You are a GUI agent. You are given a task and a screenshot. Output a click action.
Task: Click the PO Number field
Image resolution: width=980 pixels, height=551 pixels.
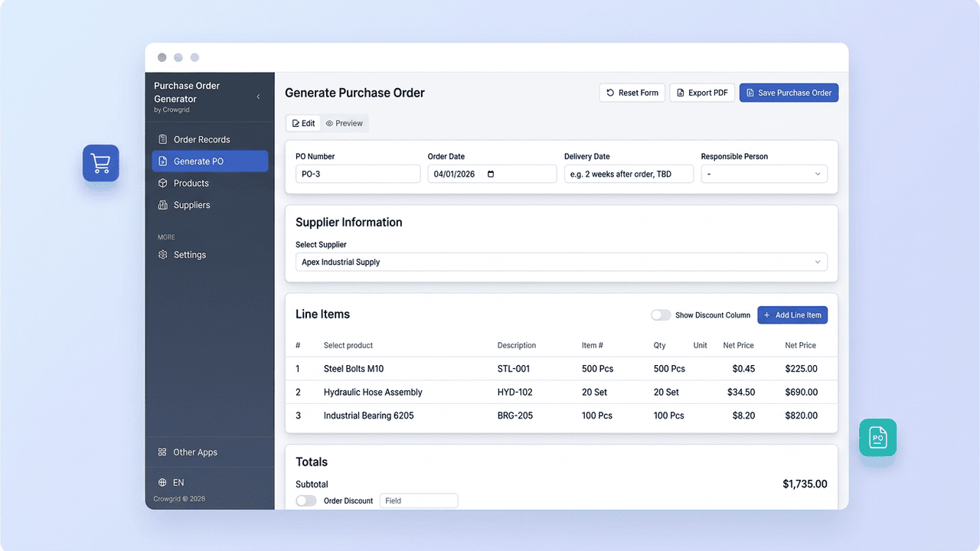358,174
